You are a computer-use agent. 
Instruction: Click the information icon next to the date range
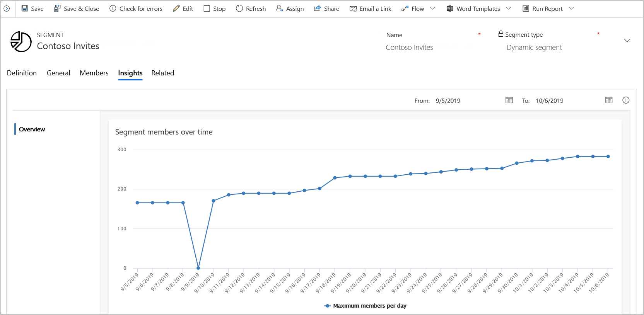pos(626,100)
